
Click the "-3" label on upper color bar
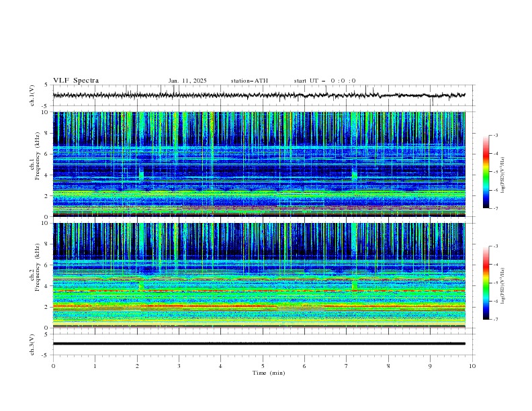[x=496, y=135]
